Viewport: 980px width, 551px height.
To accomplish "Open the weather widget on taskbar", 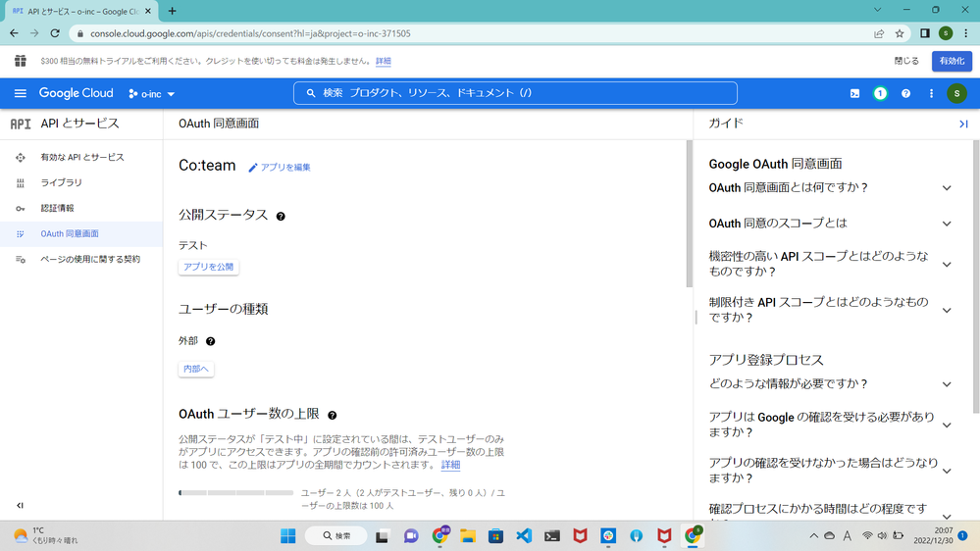I will (45, 536).
